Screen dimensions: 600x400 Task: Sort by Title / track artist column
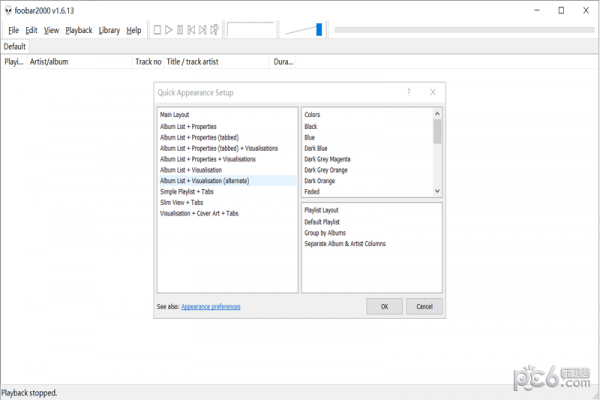[x=217, y=62]
